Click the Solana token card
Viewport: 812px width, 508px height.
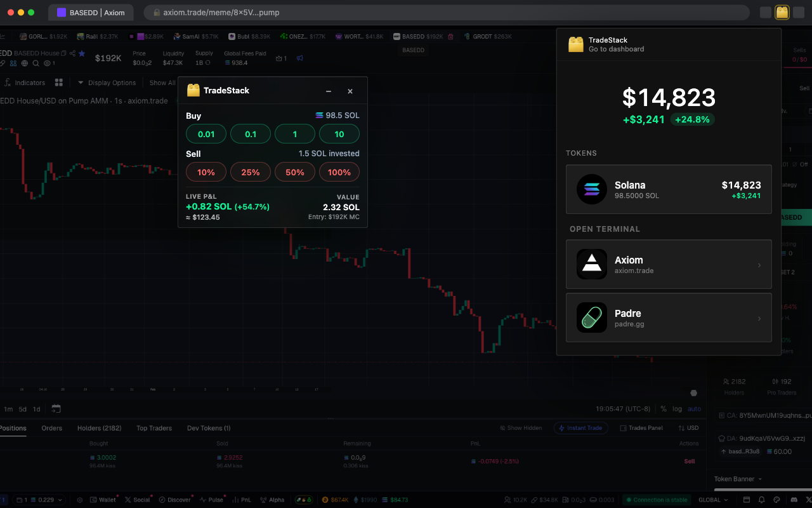tap(669, 189)
